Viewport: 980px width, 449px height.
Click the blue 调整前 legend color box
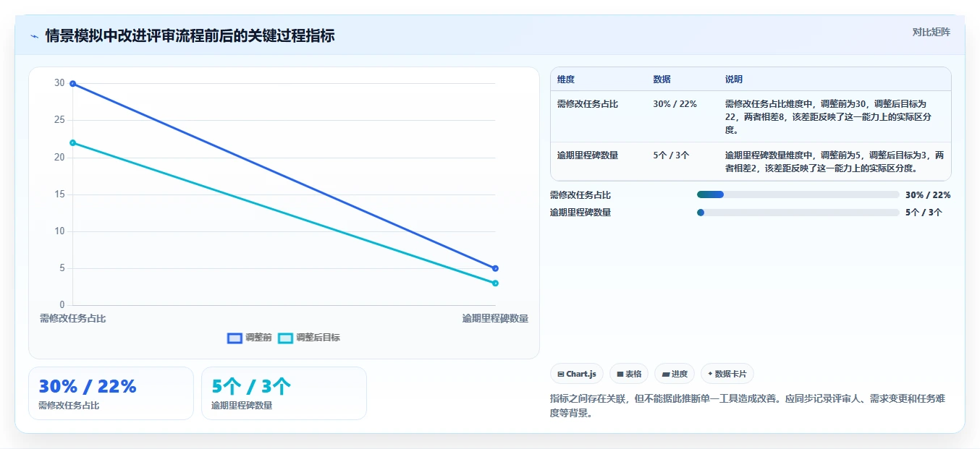coord(235,338)
